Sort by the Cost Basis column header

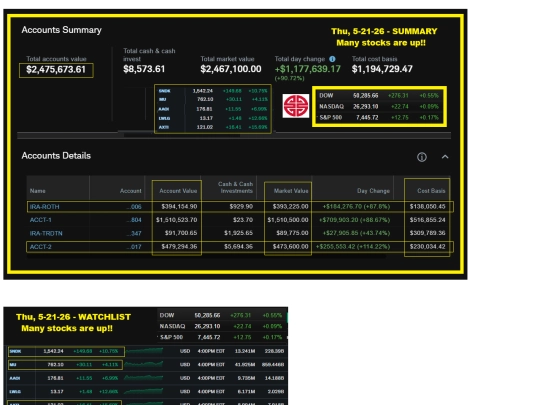pos(431,191)
